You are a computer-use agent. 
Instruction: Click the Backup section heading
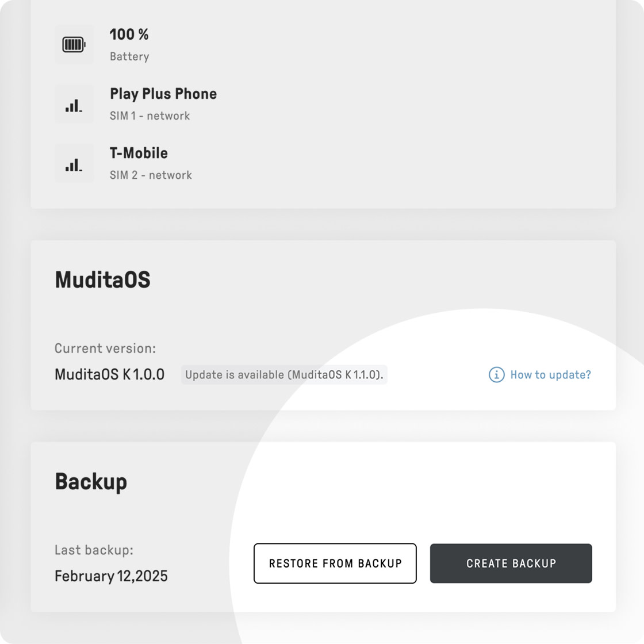point(91,482)
